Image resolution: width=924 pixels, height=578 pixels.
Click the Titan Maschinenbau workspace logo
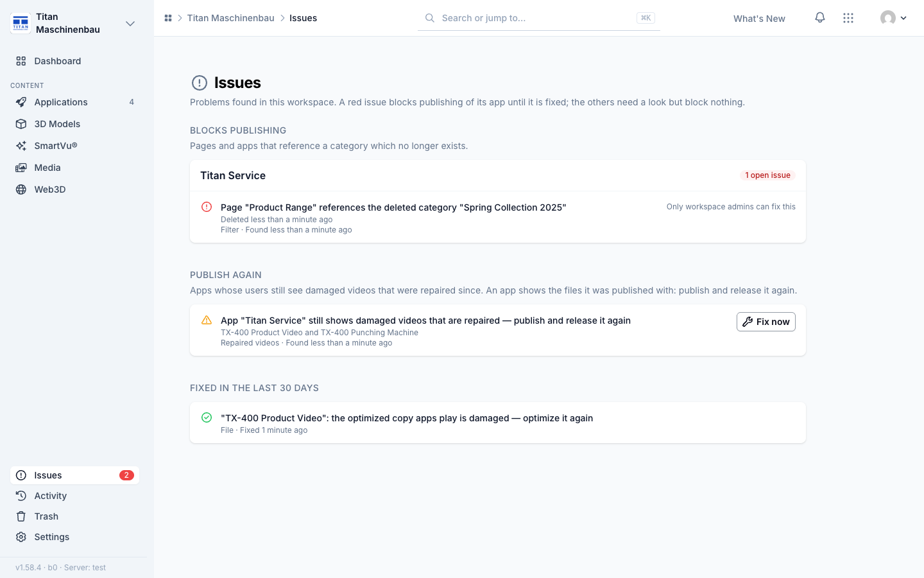click(x=21, y=23)
